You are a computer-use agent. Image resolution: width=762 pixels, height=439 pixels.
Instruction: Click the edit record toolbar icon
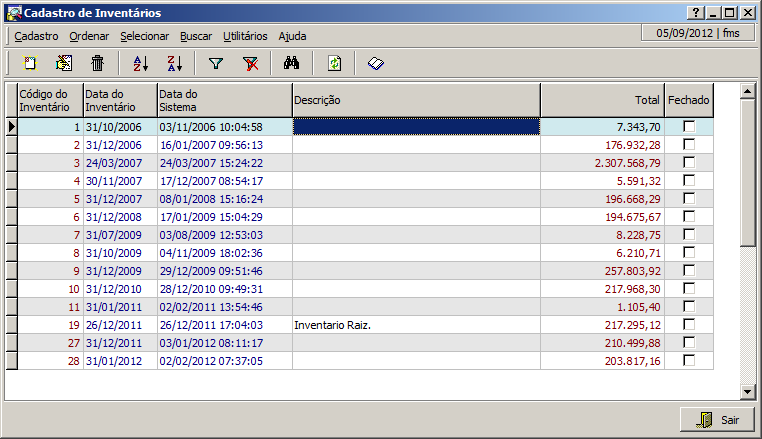click(63, 64)
